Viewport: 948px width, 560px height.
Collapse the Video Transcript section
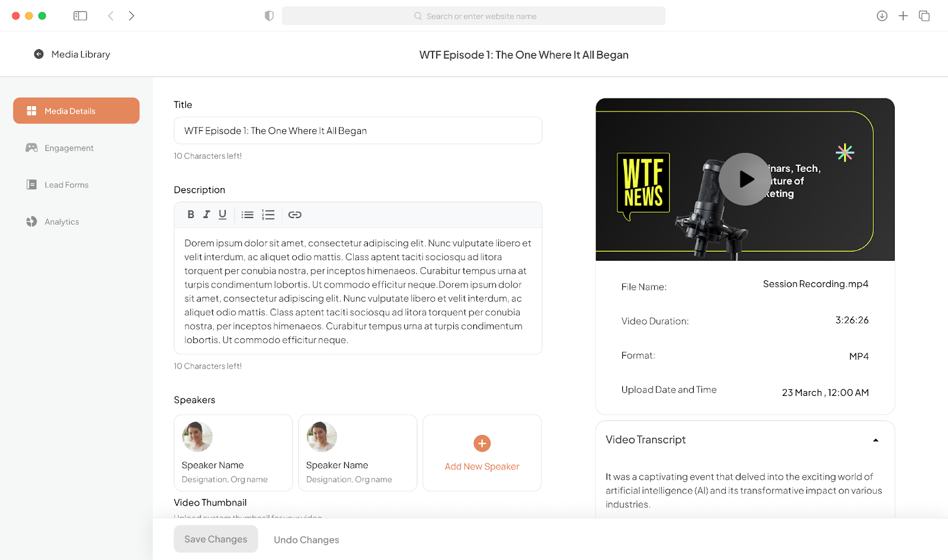[x=876, y=440]
